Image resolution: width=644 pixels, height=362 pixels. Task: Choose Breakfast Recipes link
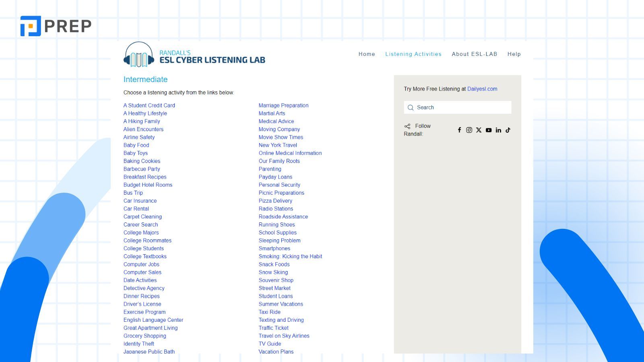click(x=145, y=177)
